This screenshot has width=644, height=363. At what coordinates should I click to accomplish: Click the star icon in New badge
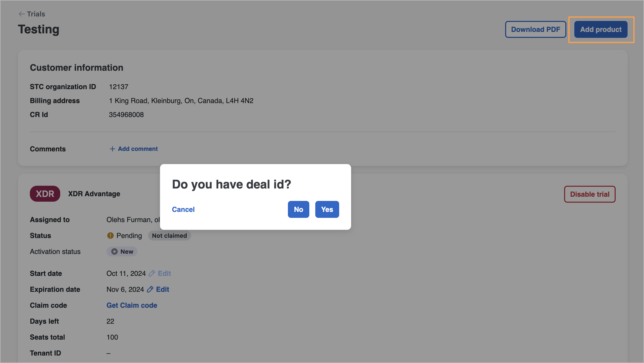tap(114, 252)
